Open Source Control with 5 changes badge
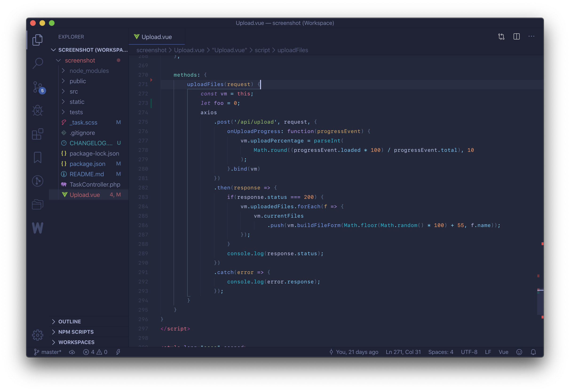The image size is (570, 392). 39,87
